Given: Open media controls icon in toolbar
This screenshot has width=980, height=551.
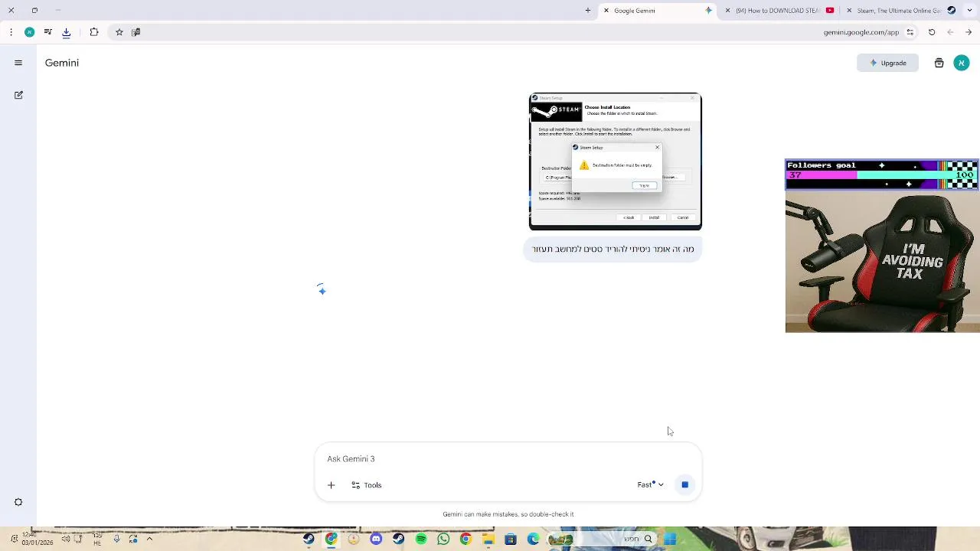Looking at the screenshot, I should coord(48,32).
